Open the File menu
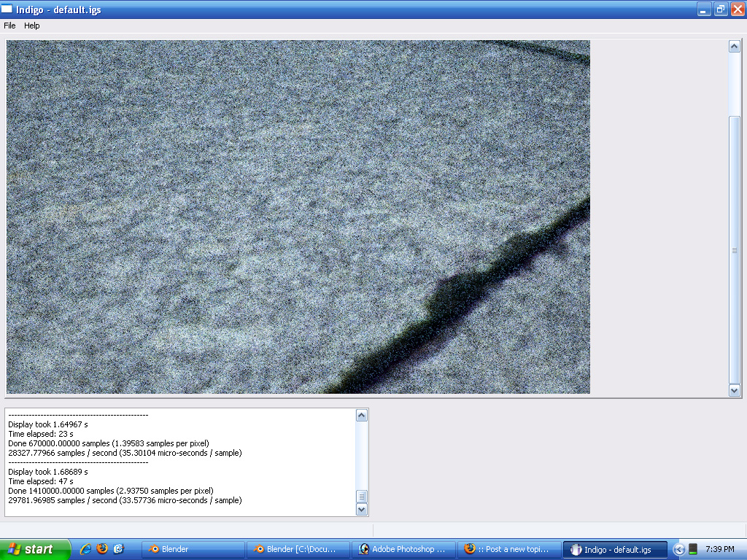Screen dimensions: 747x560 click(9, 26)
